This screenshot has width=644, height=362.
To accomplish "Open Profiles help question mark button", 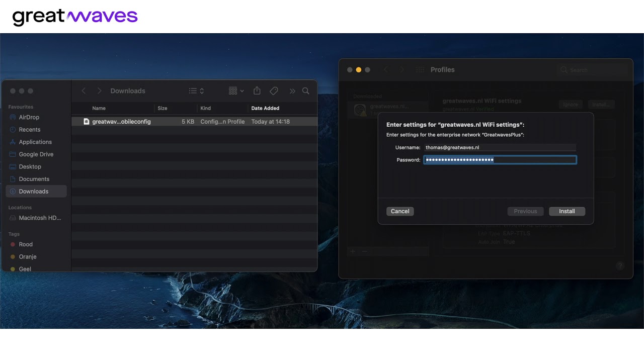I will [620, 265].
